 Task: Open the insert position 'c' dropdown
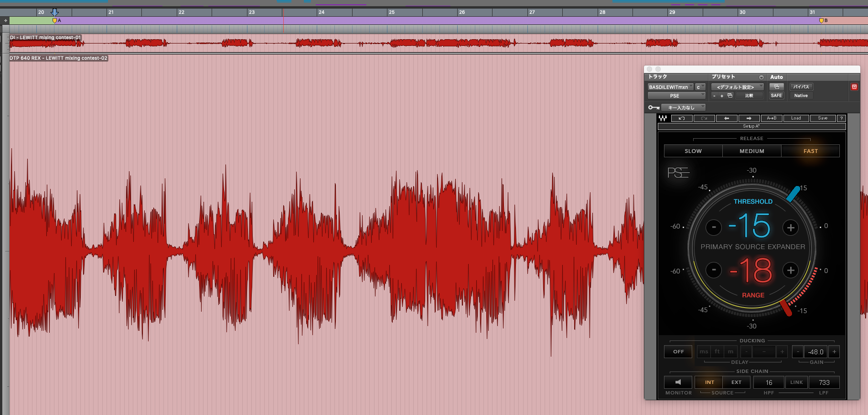tap(700, 87)
